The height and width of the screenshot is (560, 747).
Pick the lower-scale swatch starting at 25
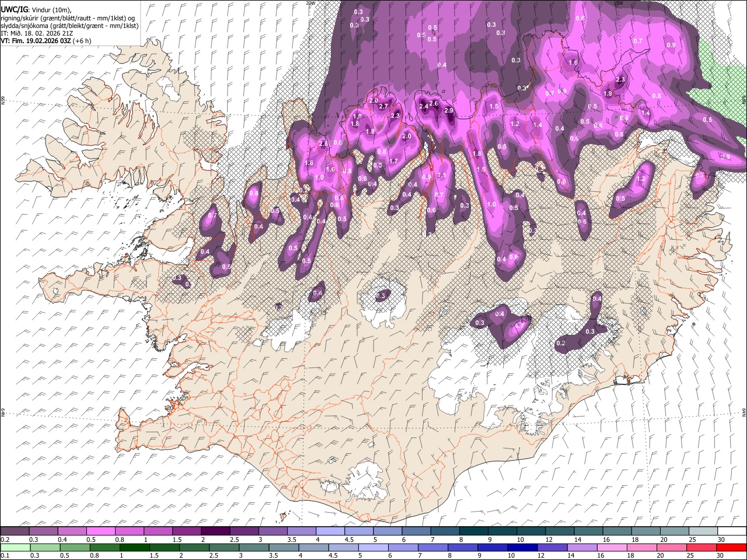click(x=701, y=548)
